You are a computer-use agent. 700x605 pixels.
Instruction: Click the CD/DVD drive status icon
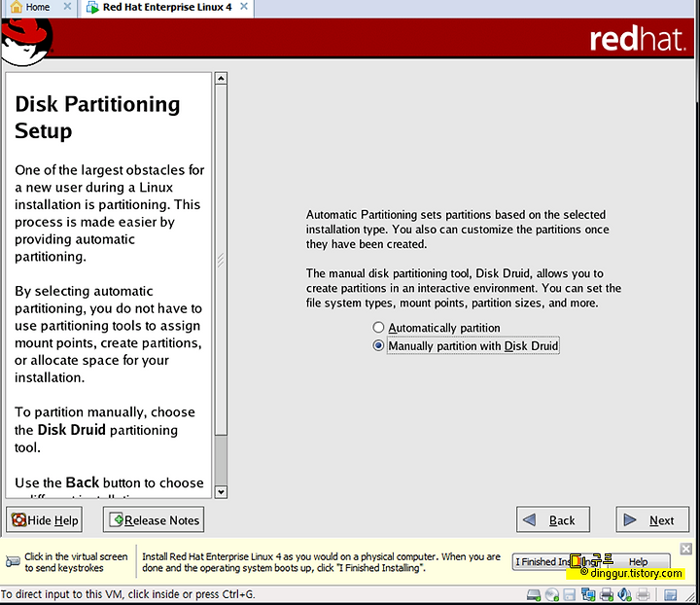[x=552, y=595]
